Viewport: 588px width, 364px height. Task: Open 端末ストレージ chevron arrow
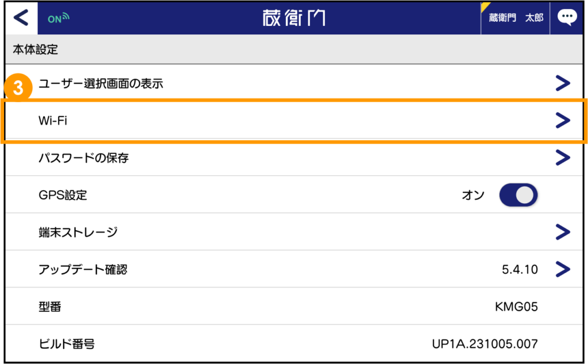562,232
